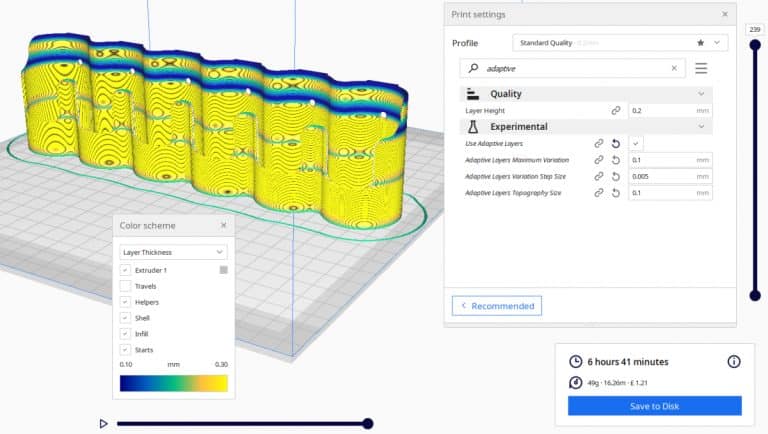Viewport: 768px width, 434px height.
Task: Click link icon for Adaptive Layers Maximum Variation
Action: tap(599, 160)
